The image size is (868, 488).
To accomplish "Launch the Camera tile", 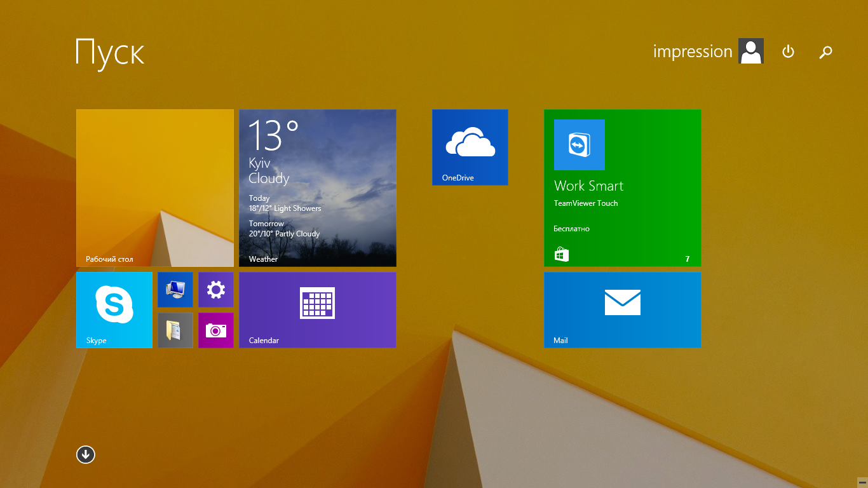I will pos(216,330).
